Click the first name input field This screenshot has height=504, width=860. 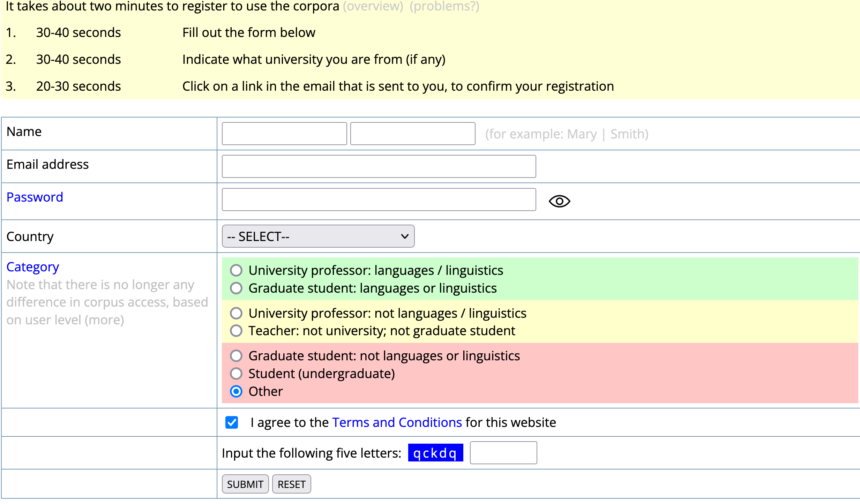click(x=284, y=134)
